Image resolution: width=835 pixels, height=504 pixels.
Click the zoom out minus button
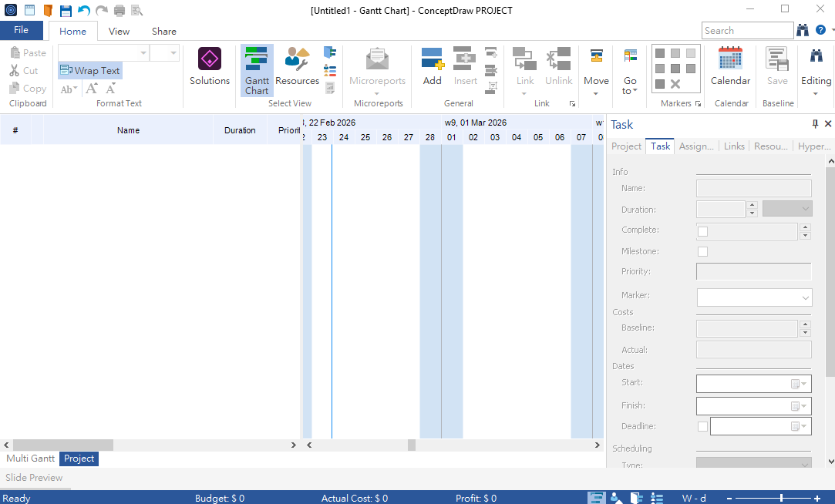click(x=729, y=499)
